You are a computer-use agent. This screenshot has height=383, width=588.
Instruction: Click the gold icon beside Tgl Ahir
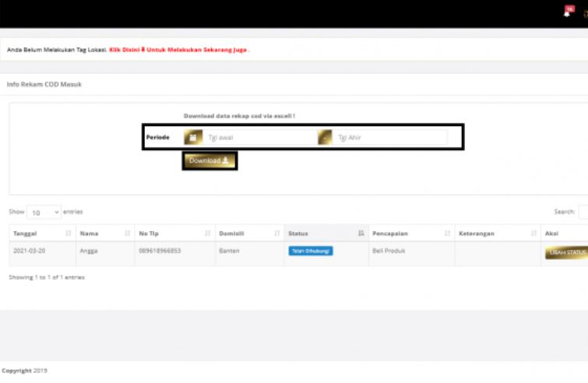(325, 137)
